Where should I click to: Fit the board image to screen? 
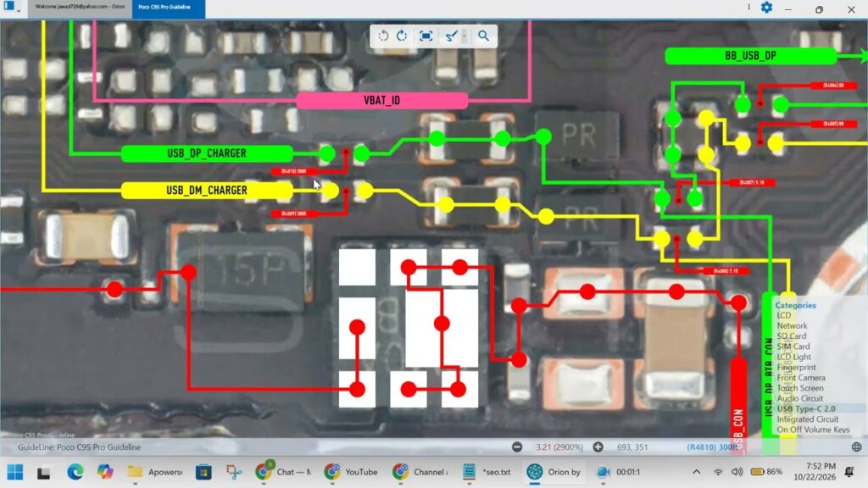tap(426, 36)
